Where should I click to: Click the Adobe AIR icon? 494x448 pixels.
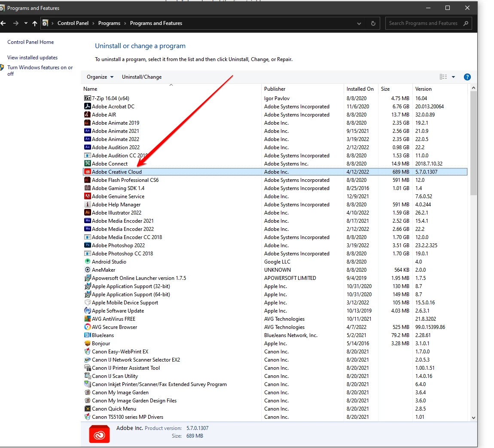click(x=88, y=115)
